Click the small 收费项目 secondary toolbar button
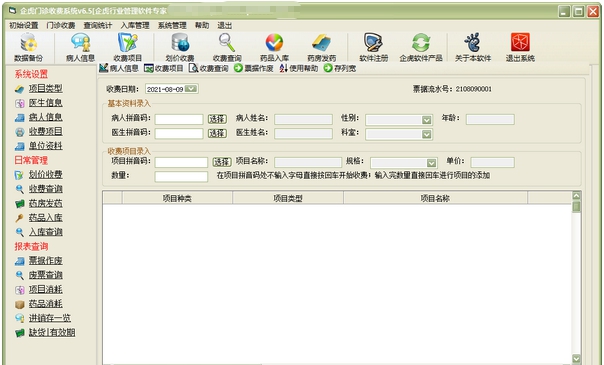This screenshot has height=365, width=604. (164, 69)
